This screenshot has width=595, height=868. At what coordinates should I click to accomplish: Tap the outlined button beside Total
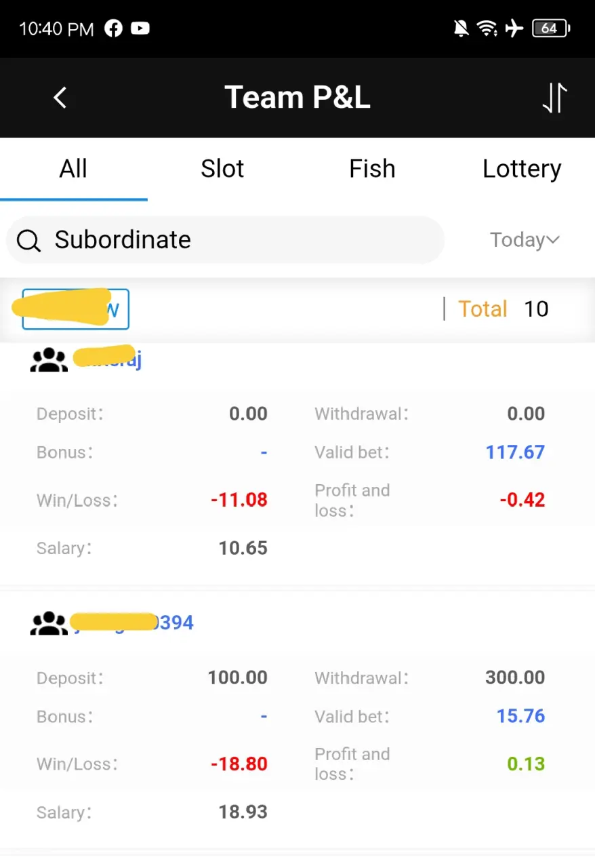pyautogui.click(x=75, y=309)
